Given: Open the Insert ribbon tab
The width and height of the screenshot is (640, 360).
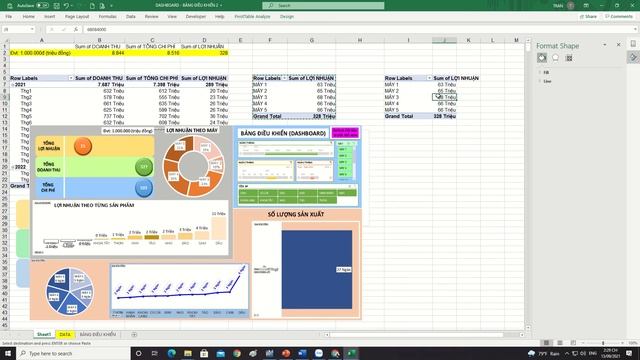Looking at the screenshot, I should pos(49,17).
